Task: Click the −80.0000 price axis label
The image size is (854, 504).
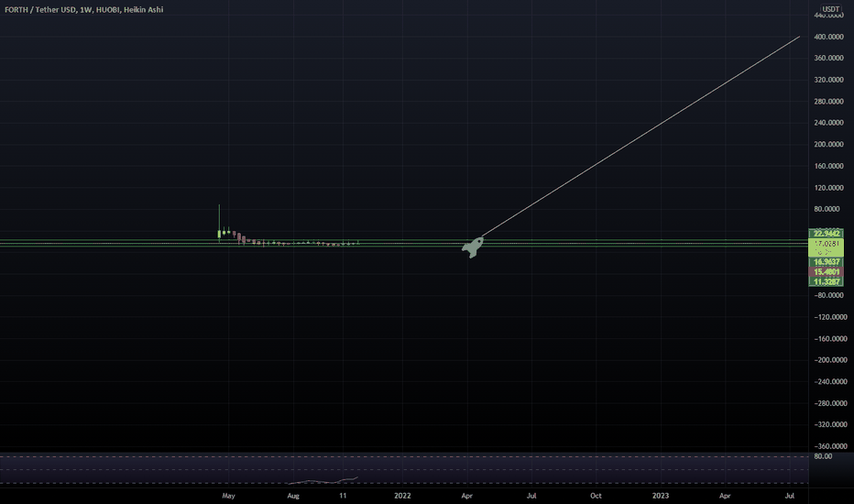Action: (x=828, y=295)
